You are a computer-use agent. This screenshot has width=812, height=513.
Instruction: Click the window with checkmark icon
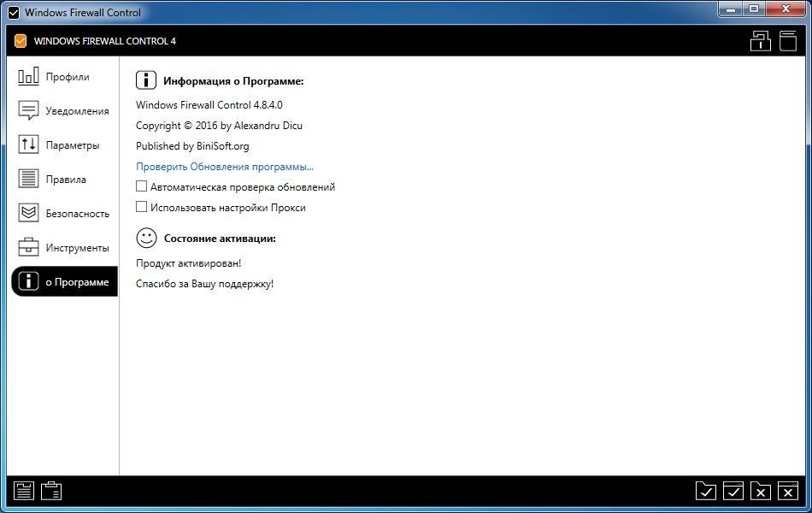pyautogui.click(x=733, y=491)
